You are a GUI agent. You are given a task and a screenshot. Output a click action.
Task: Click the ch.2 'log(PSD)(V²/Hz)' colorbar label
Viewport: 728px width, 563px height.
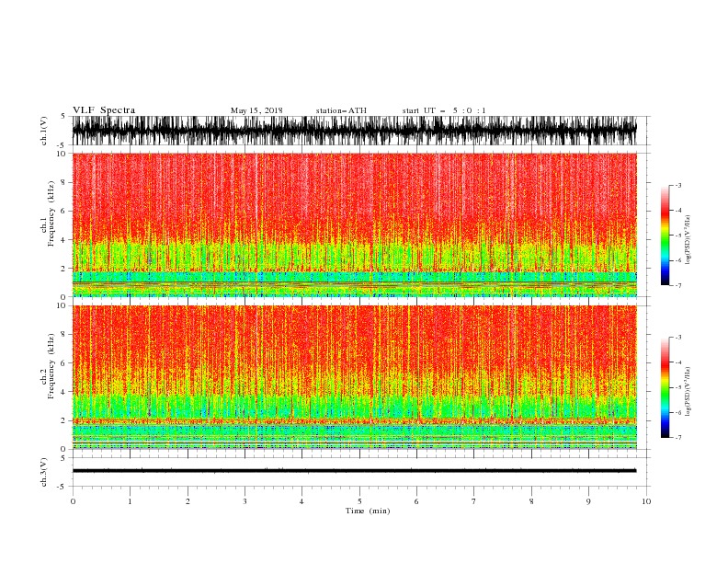[x=688, y=392]
